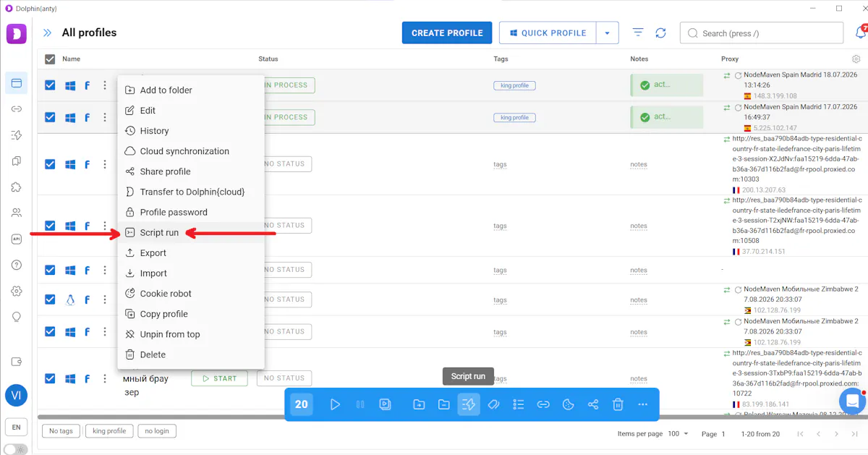The width and height of the screenshot is (868, 455).
Task: Open three-dot menu for 200.13.207.63 row
Action: [105, 164]
